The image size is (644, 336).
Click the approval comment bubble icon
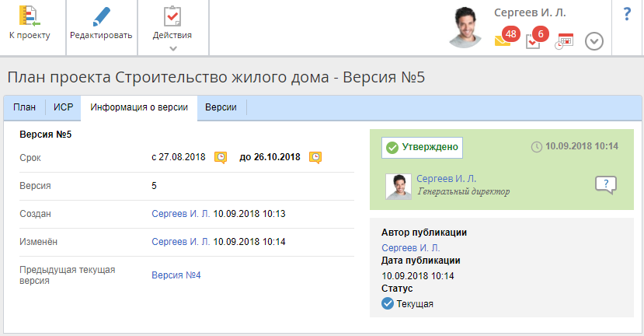point(605,185)
